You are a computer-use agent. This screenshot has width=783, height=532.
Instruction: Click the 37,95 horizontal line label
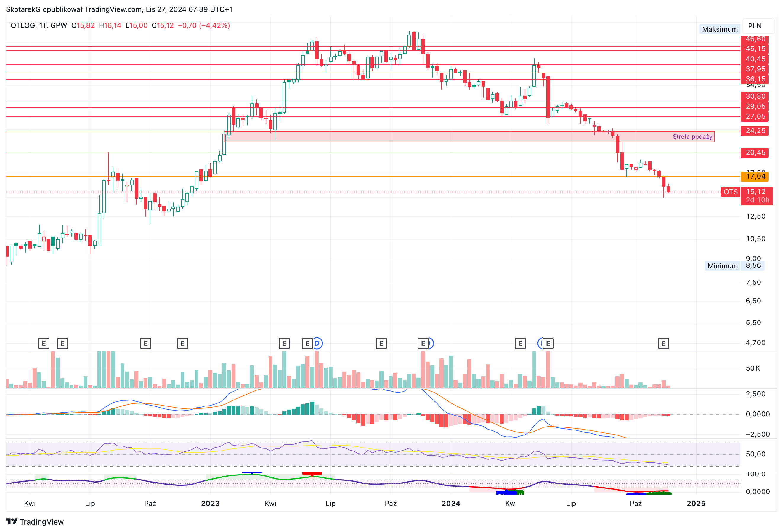[x=755, y=69]
